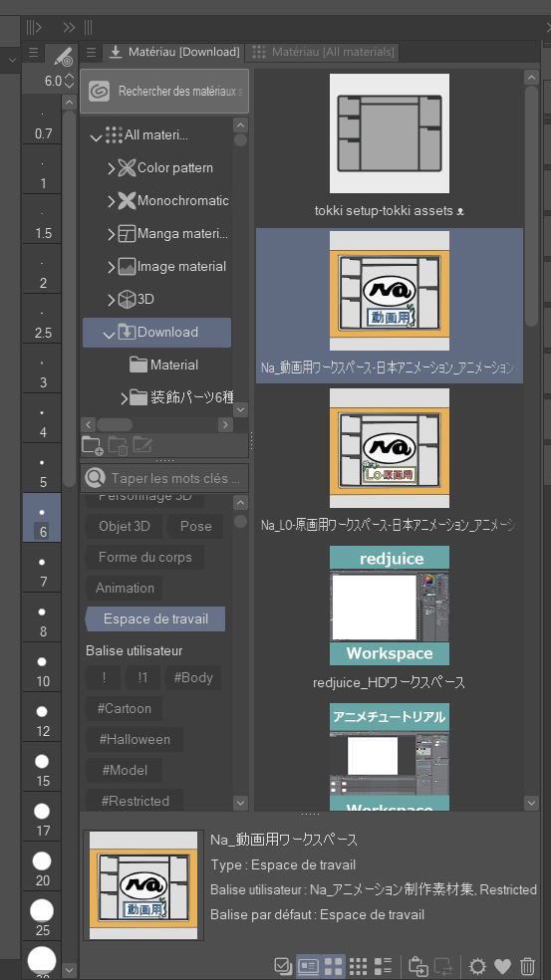This screenshot has height=980, width=551.
Task: Click the Manga material panel icon
Action: pos(127,234)
